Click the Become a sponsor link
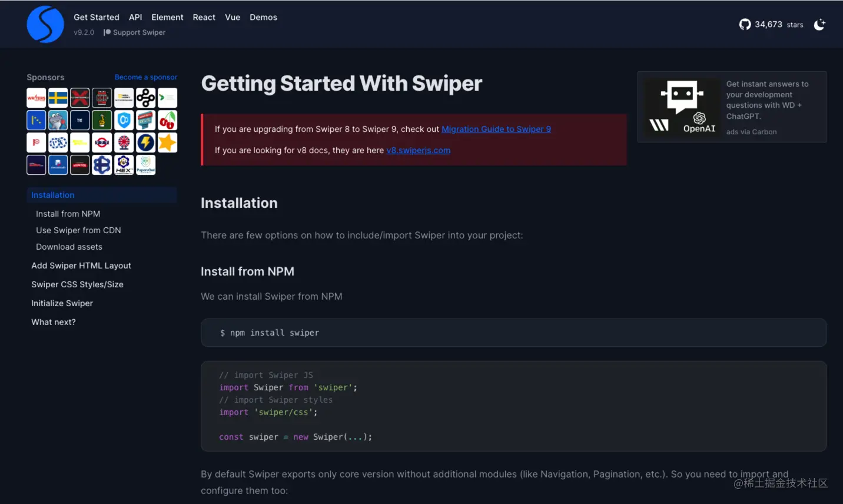 pos(146,77)
